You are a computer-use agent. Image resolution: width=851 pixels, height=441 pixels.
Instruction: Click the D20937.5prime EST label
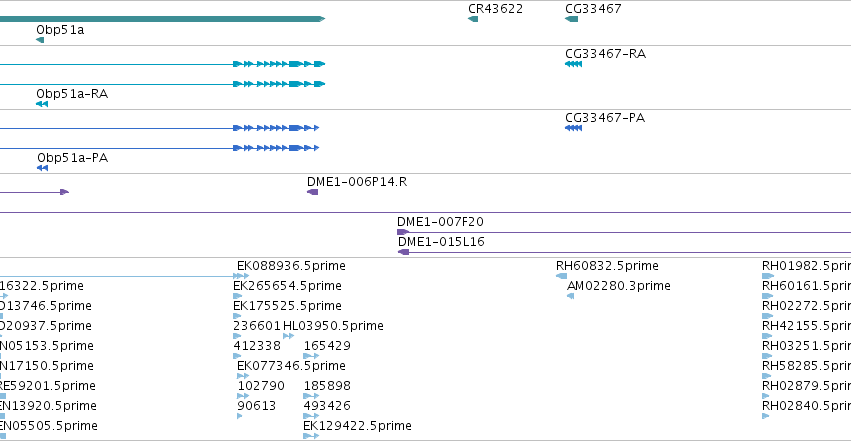pyautogui.click(x=46, y=326)
